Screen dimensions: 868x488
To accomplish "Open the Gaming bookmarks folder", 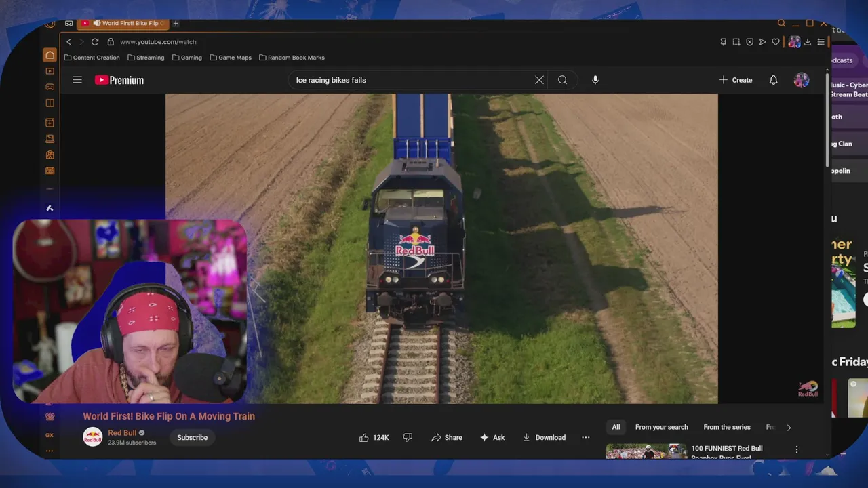I will (187, 58).
